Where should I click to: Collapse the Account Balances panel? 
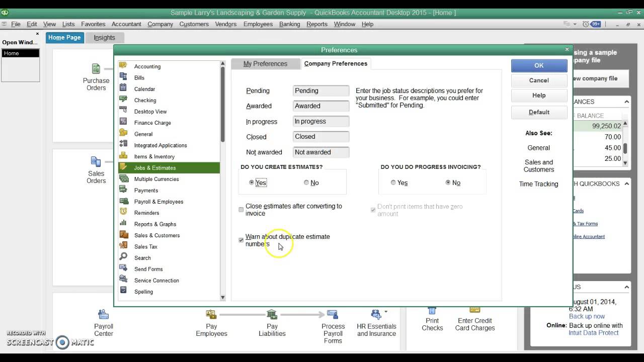click(x=626, y=102)
